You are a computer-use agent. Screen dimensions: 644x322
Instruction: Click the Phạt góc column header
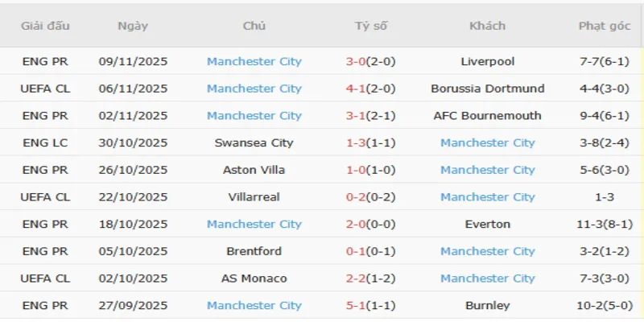click(604, 26)
